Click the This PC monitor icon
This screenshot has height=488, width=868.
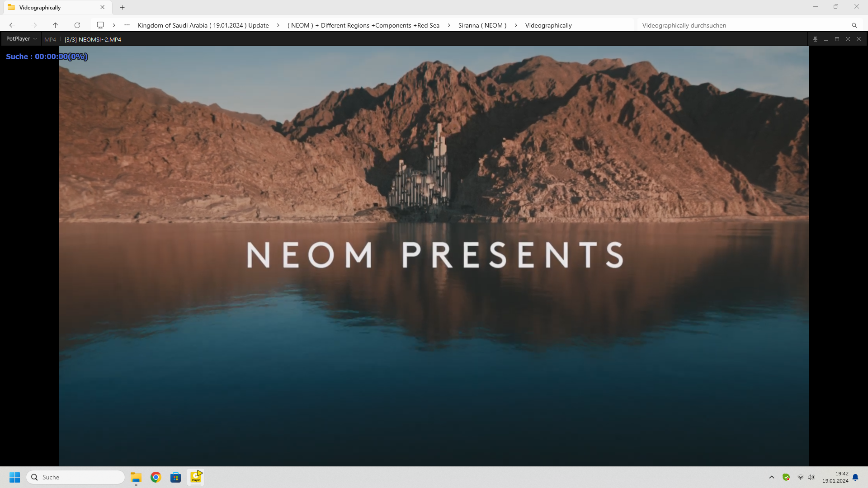point(100,25)
